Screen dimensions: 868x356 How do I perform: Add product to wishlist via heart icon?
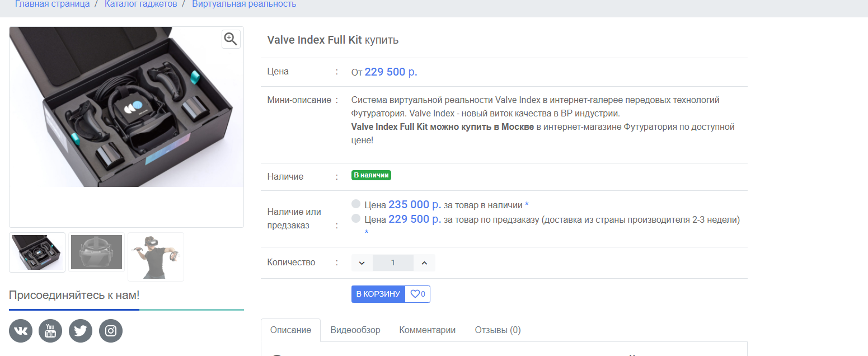pyautogui.click(x=417, y=294)
